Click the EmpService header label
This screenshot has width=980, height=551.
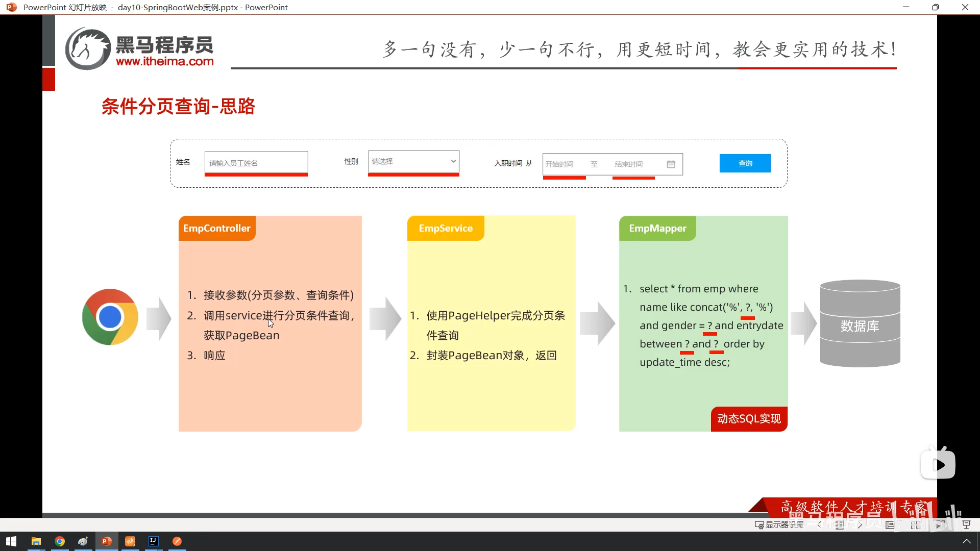[x=446, y=228]
